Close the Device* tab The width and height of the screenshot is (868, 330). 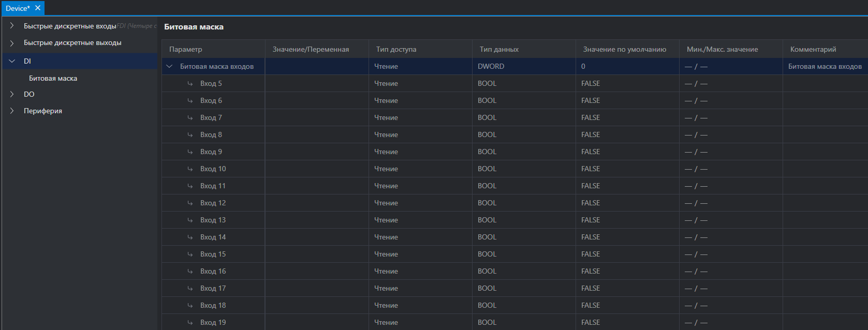(x=38, y=8)
